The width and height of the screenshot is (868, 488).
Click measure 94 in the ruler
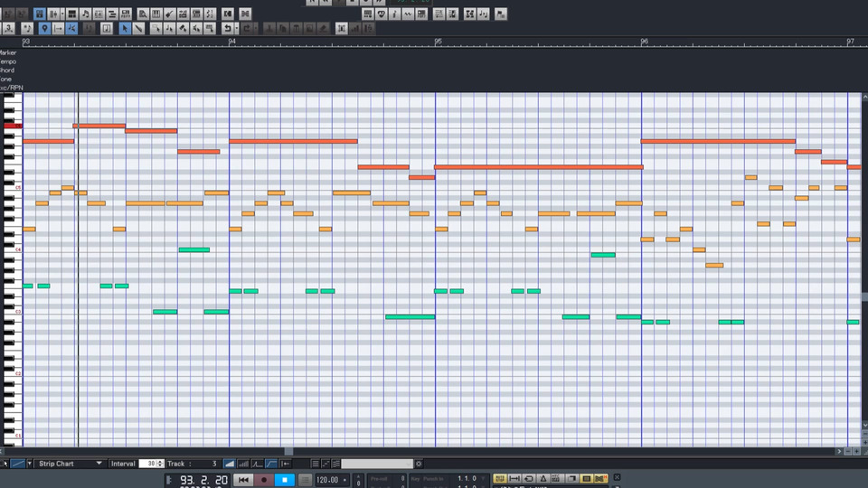(231, 42)
